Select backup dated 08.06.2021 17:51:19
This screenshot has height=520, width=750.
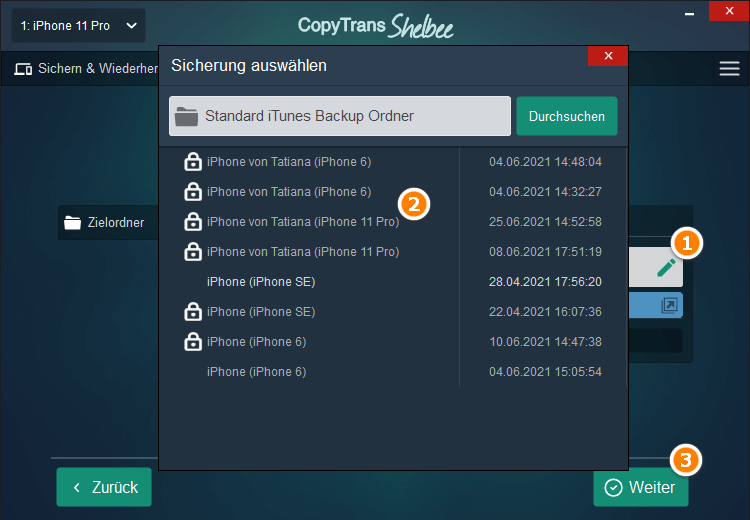pyautogui.click(x=393, y=252)
